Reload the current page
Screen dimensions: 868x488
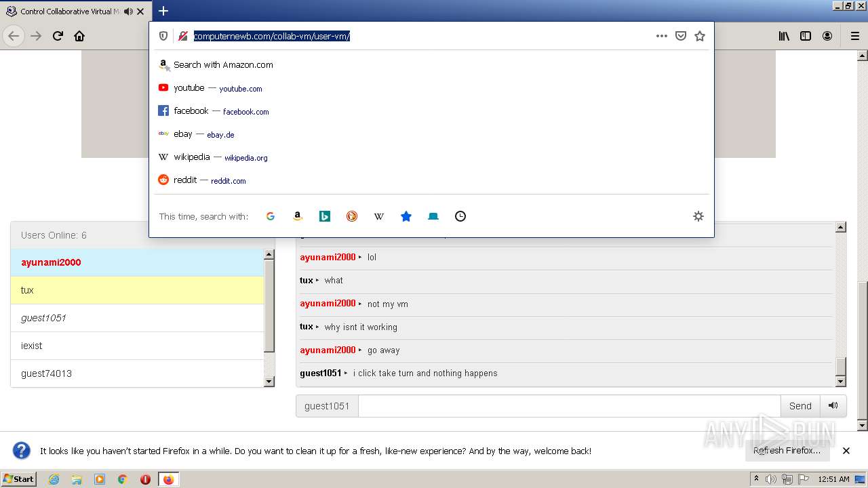[x=58, y=36]
